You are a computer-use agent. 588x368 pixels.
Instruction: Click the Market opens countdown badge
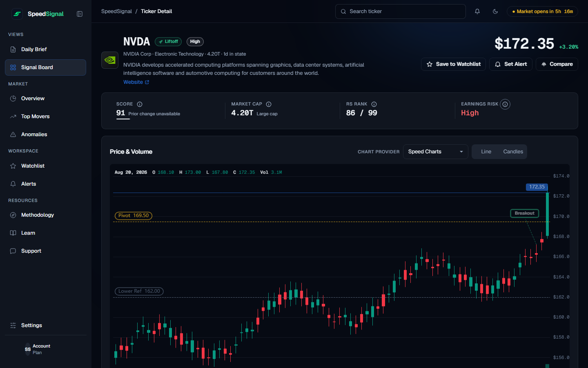[542, 11]
